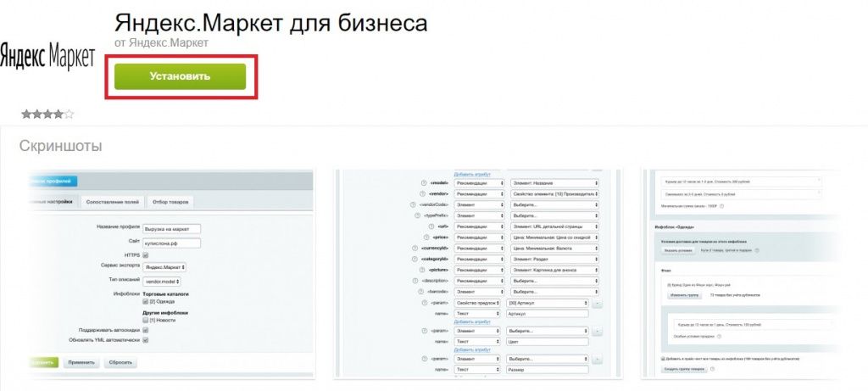Viewport: 868px width, 391px height.
Task: Open the Тип описаний dropdown
Action: tap(162, 282)
